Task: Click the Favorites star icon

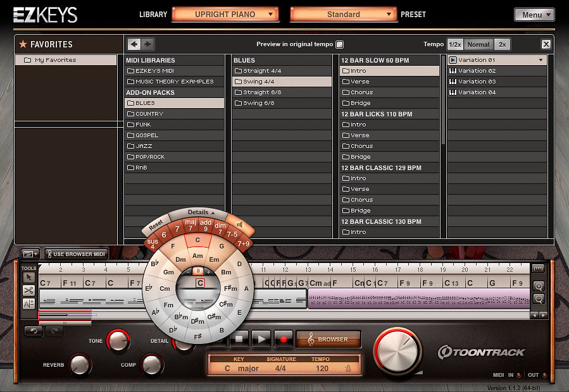Action: pos(23,44)
